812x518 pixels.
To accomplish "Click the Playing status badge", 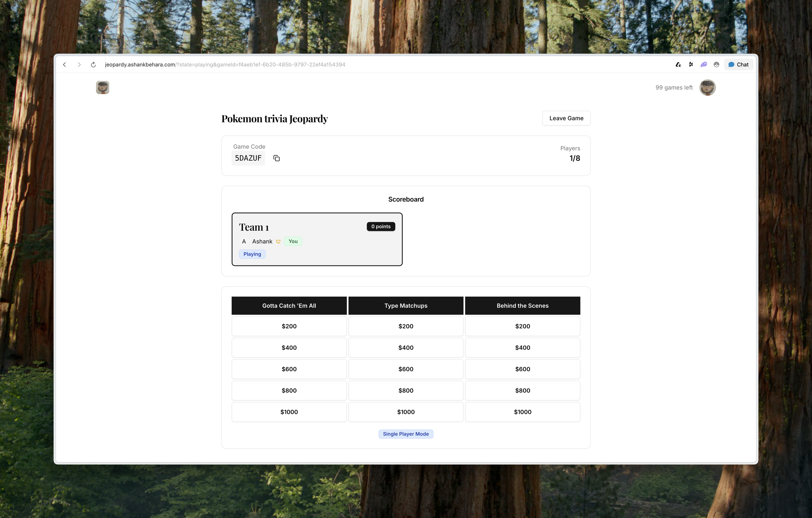I will pyautogui.click(x=252, y=254).
